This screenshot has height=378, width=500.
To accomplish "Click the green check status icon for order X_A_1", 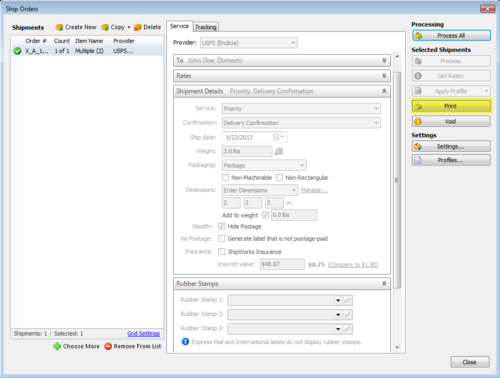I will (17, 51).
